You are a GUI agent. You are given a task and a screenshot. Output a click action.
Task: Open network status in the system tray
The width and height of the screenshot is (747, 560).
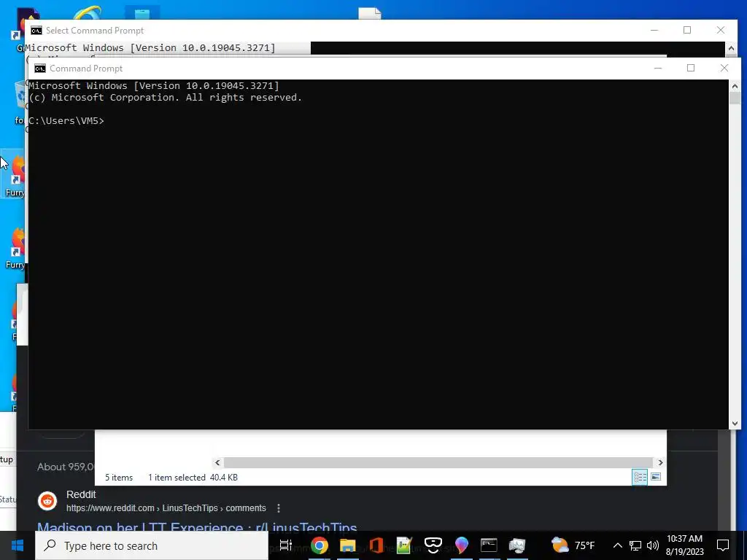[635, 545]
